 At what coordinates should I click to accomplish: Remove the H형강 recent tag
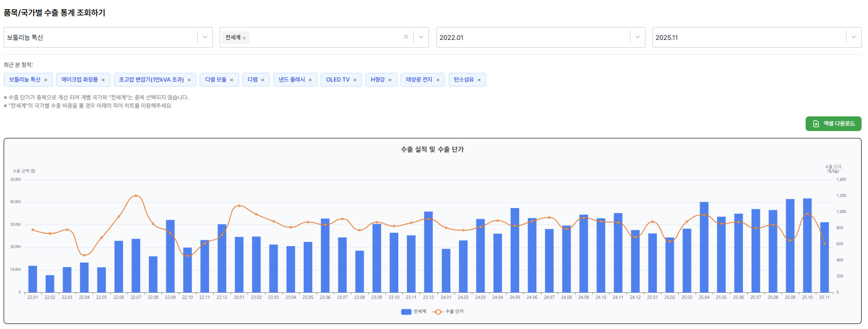click(x=390, y=80)
